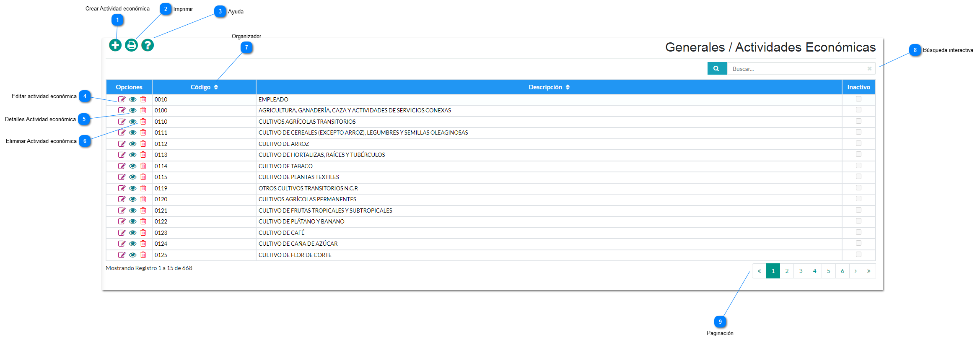Go to page 5
980x343 pixels.
point(828,271)
